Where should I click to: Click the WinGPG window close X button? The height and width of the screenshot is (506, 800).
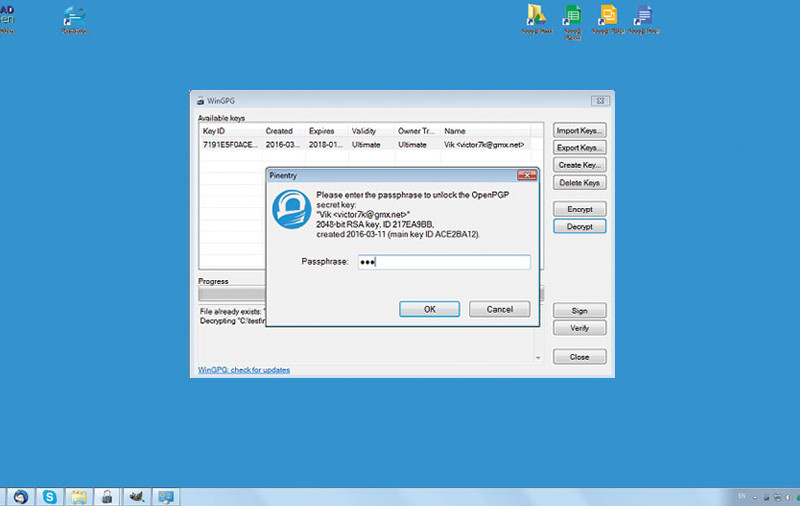tap(600, 101)
